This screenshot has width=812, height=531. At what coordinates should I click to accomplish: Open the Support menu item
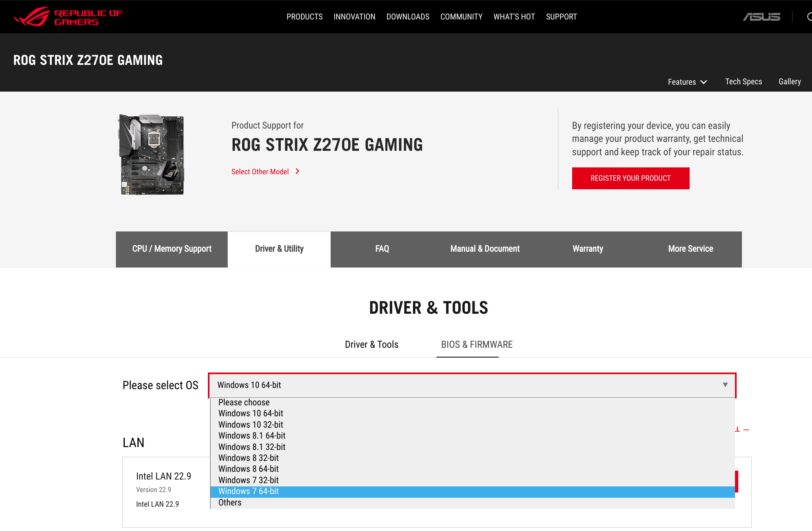(561, 17)
